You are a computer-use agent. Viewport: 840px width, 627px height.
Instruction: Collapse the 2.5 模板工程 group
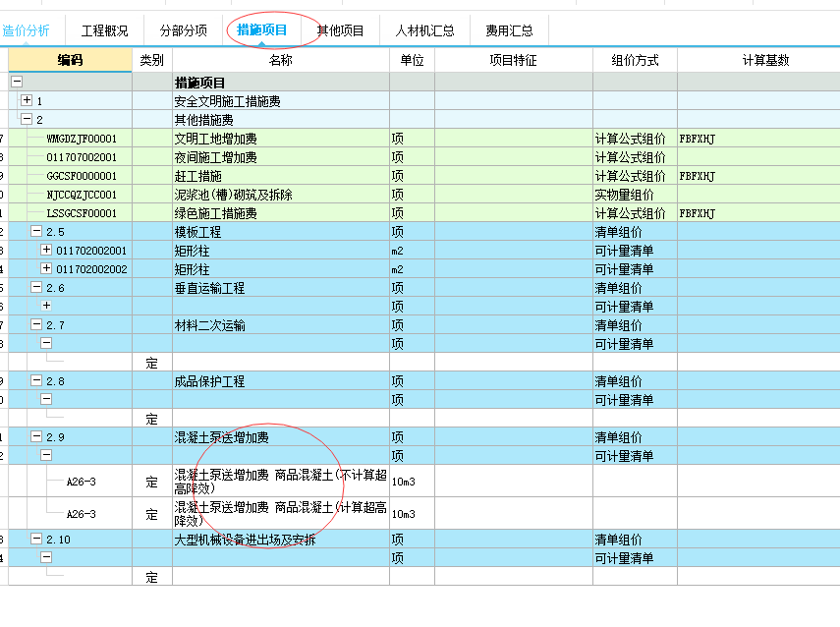tap(36, 231)
